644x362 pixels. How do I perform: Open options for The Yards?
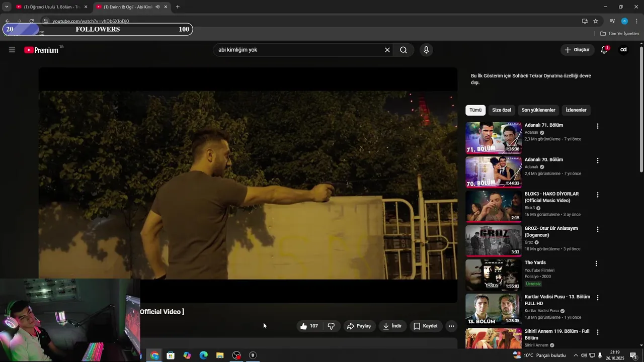click(597, 263)
